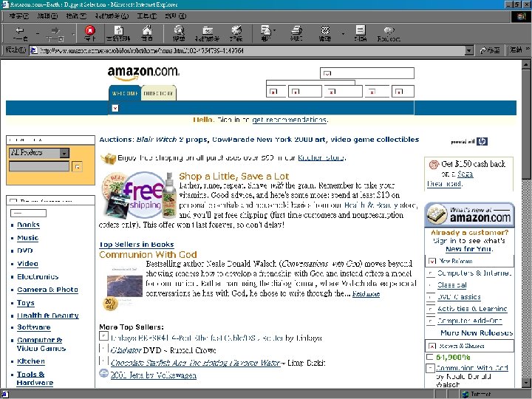Viewport: 532px width, 399px height.
Task: Follow the Kitchen store link in shipping offer
Action: (321, 158)
